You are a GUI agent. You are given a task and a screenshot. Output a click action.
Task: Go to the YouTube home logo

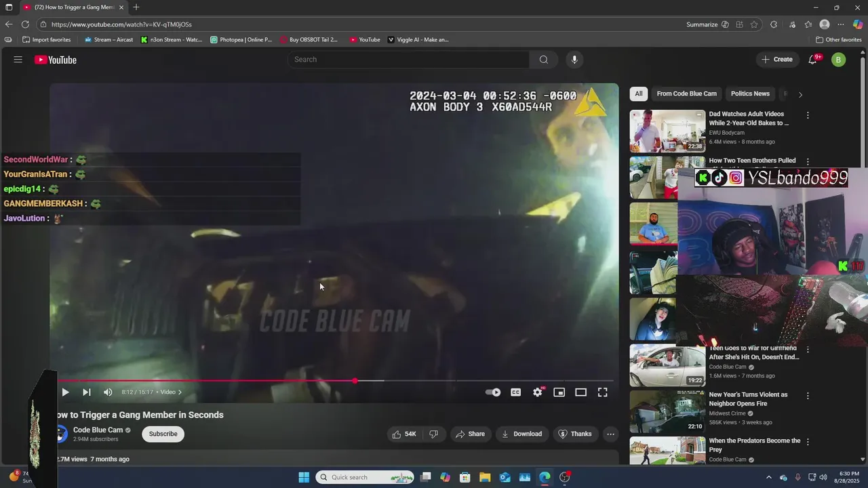click(56, 60)
